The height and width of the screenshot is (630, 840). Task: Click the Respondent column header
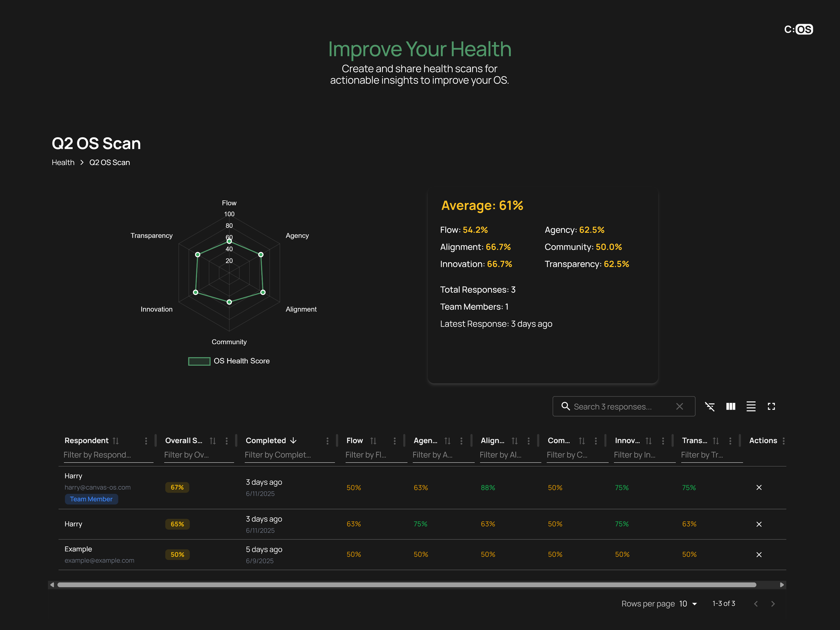(86, 441)
